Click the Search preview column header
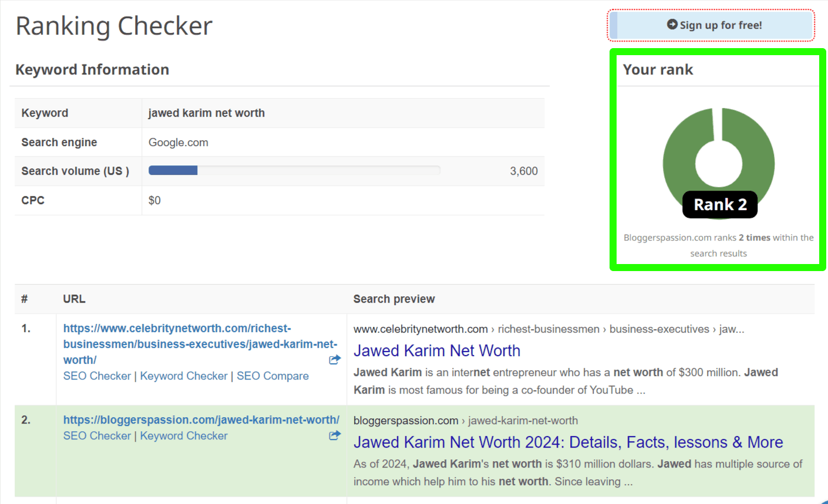This screenshot has width=828, height=504. [393, 299]
